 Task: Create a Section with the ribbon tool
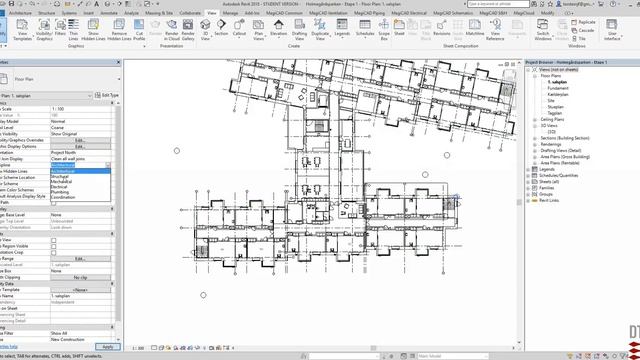pos(221,28)
